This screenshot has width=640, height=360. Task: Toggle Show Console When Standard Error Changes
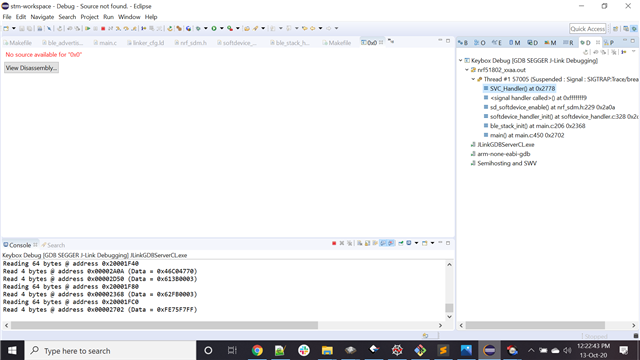click(391, 243)
